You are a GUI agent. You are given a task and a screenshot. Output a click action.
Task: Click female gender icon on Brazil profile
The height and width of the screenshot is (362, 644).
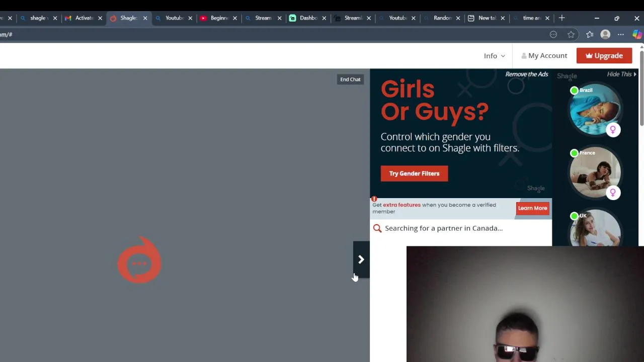point(613,130)
